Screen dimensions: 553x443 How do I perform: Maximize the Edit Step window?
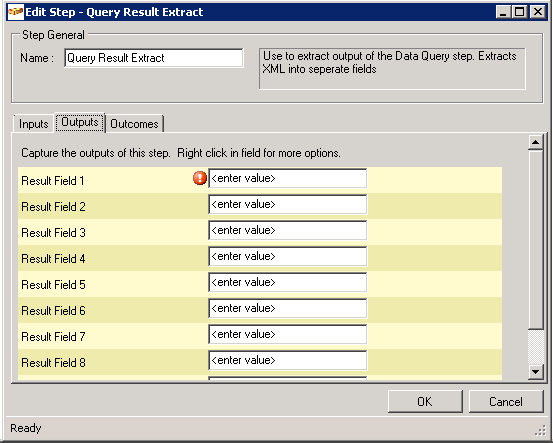tap(519, 12)
